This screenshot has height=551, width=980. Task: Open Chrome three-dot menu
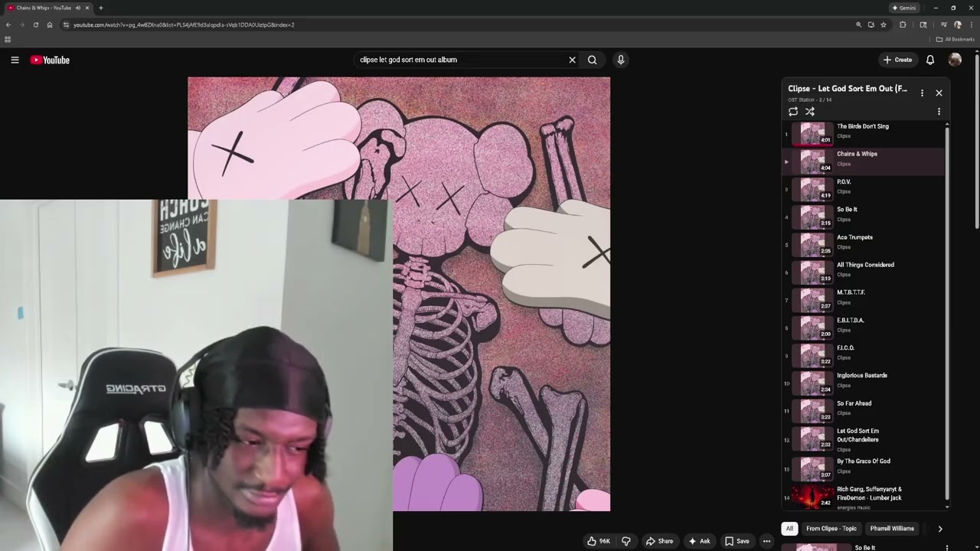pos(970,24)
